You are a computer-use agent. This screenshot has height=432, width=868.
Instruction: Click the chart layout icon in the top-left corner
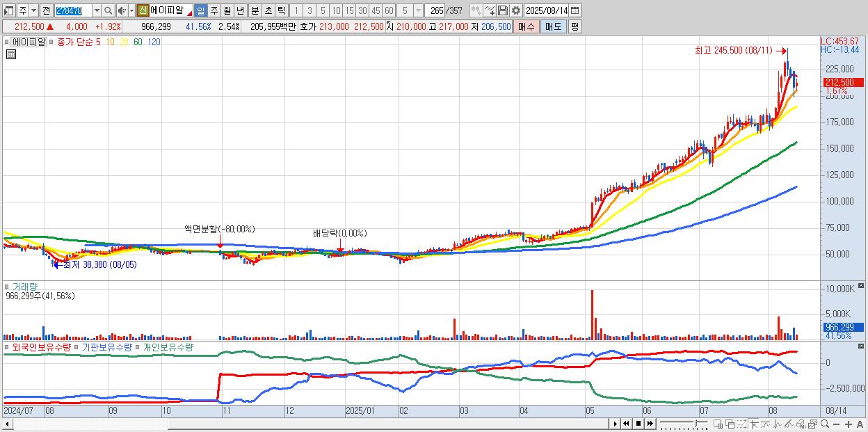pos(9,10)
